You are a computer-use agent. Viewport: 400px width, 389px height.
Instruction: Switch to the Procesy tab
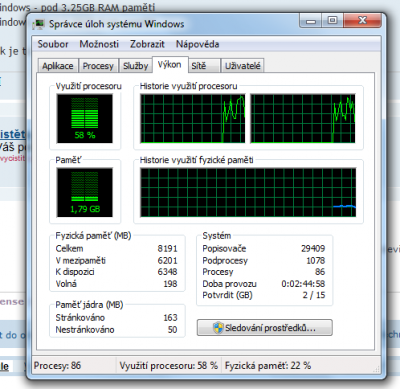tap(98, 66)
